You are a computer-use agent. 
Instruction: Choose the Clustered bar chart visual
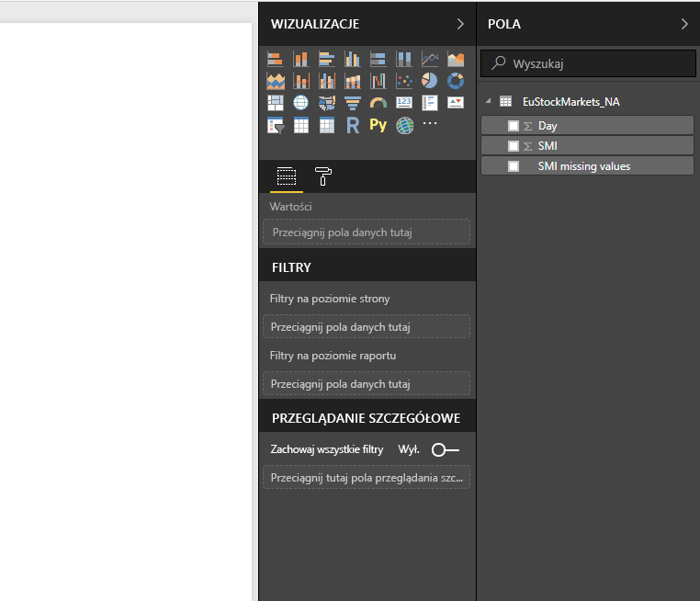pyautogui.click(x=327, y=59)
